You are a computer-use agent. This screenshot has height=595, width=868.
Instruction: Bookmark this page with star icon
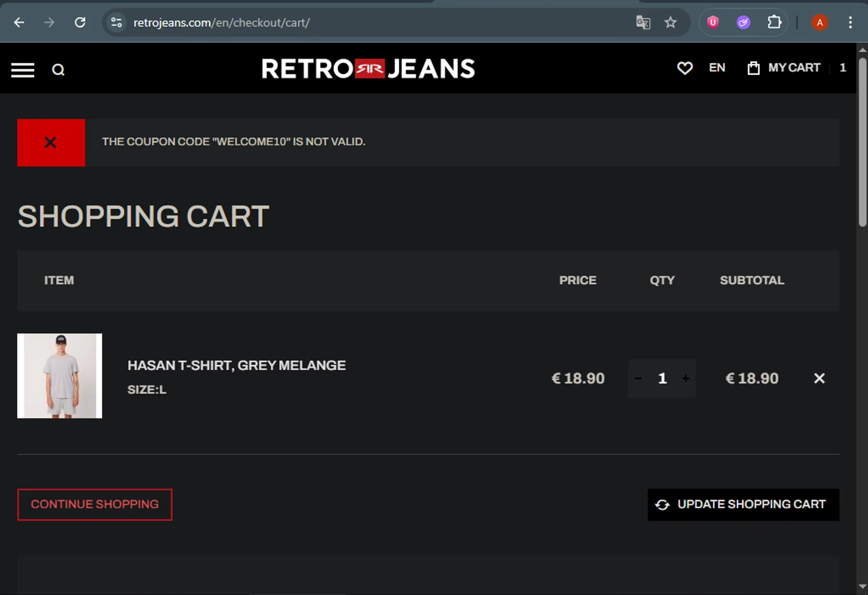tap(671, 23)
